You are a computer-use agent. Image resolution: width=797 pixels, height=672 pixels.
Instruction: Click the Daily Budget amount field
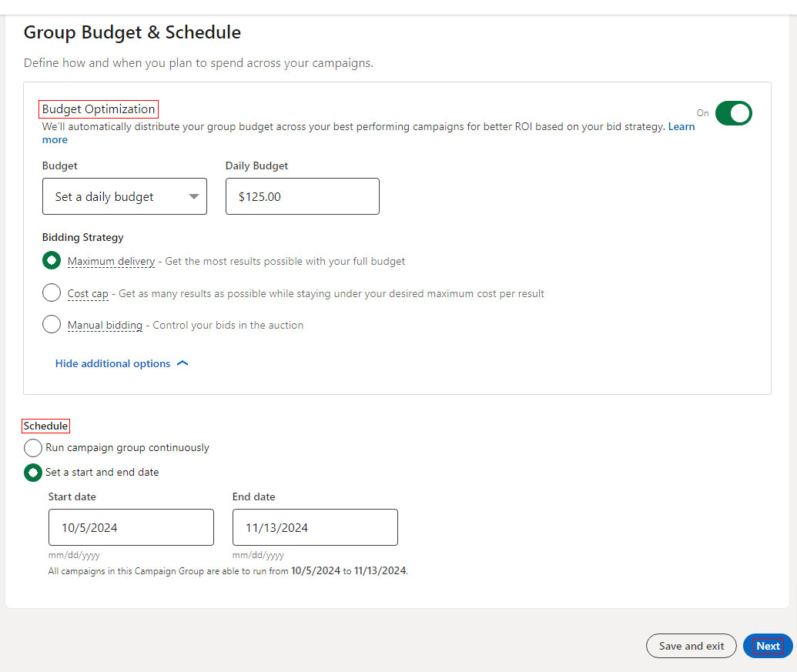coord(303,196)
